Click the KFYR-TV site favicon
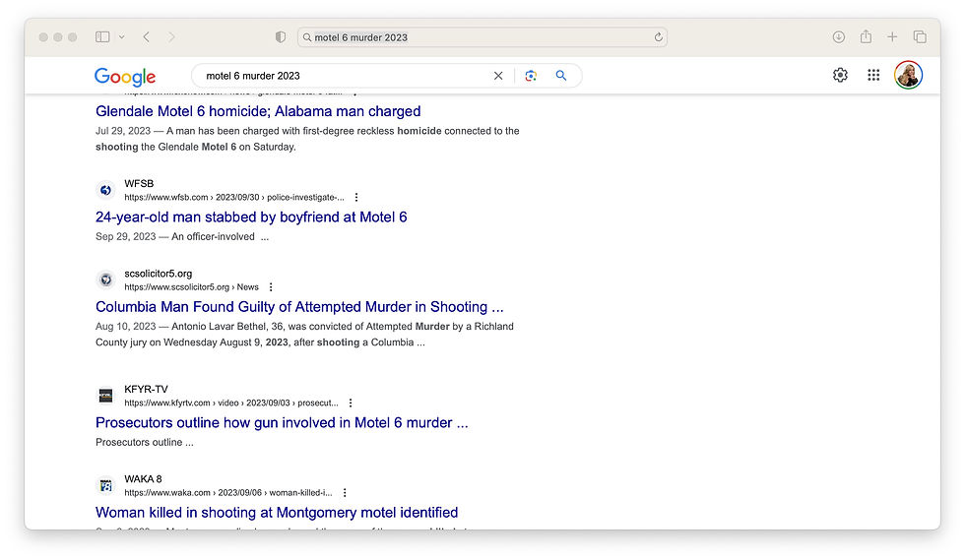Image resolution: width=965 pixels, height=560 pixels. pos(106,396)
